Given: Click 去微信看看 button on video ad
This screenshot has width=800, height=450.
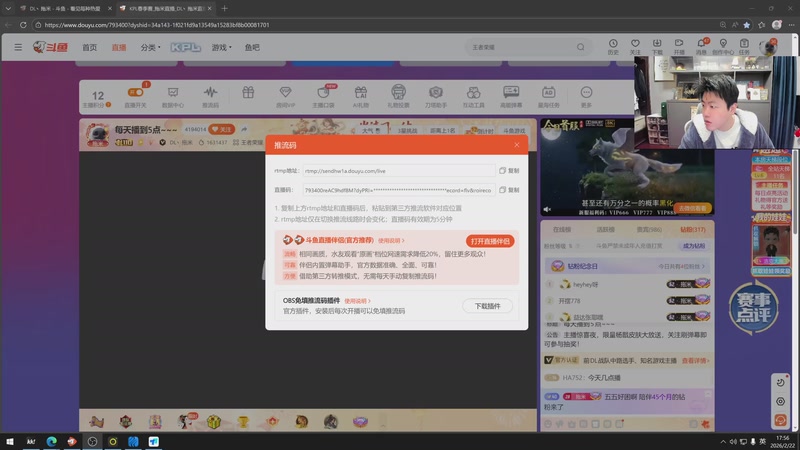Looking at the screenshot, I should coord(692,208).
